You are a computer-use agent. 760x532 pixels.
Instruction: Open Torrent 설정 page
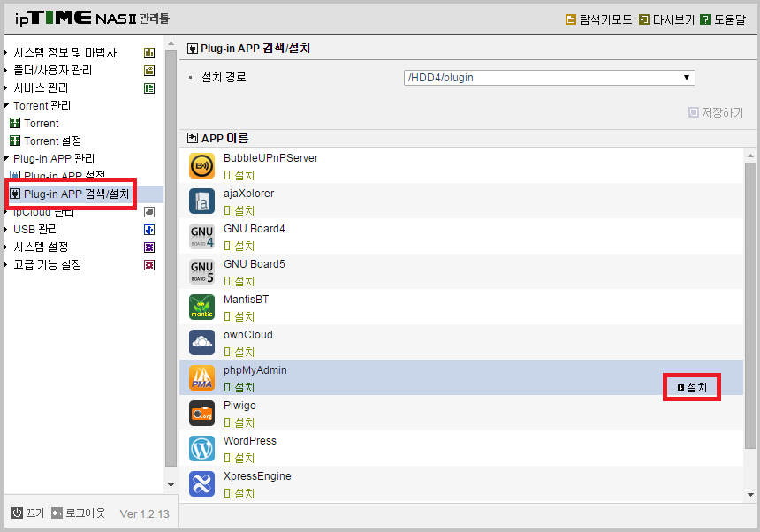pos(52,141)
